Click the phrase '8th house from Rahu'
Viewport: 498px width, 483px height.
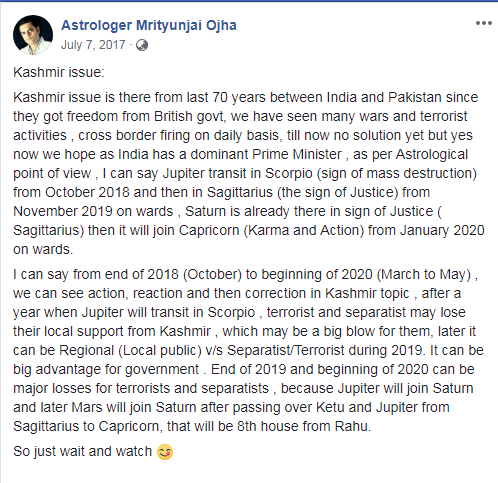[303, 426]
